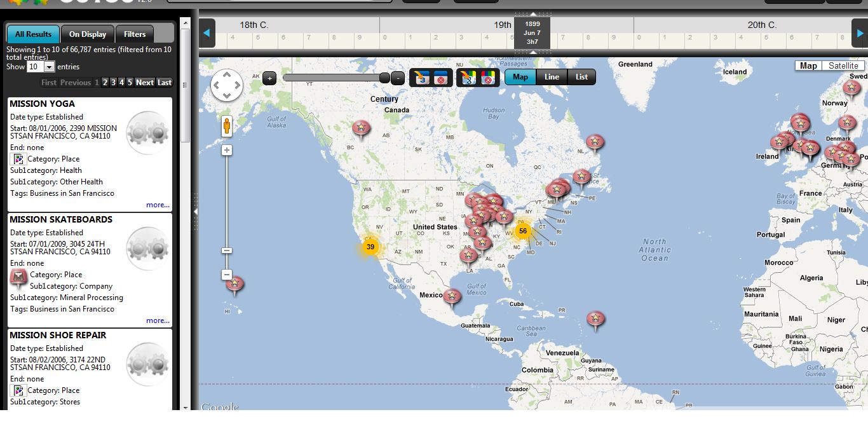868x433 pixels.
Task: Click the MISSION SHOE REPAIR title
Action: (58, 335)
